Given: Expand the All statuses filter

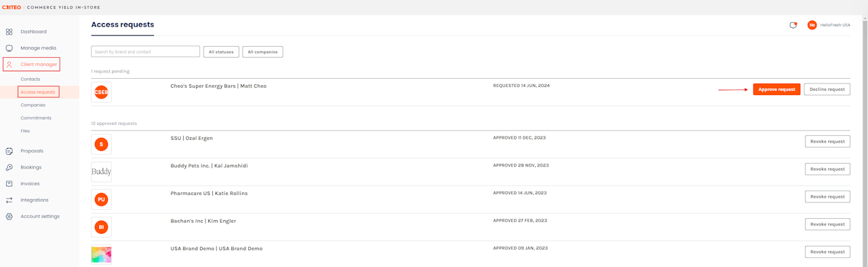Looking at the screenshot, I should coord(221,52).
